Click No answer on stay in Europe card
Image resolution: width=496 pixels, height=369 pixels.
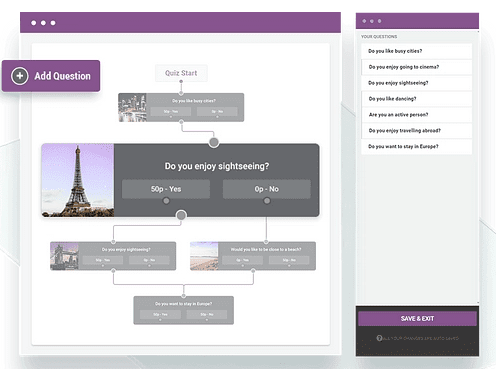(207, 314)
